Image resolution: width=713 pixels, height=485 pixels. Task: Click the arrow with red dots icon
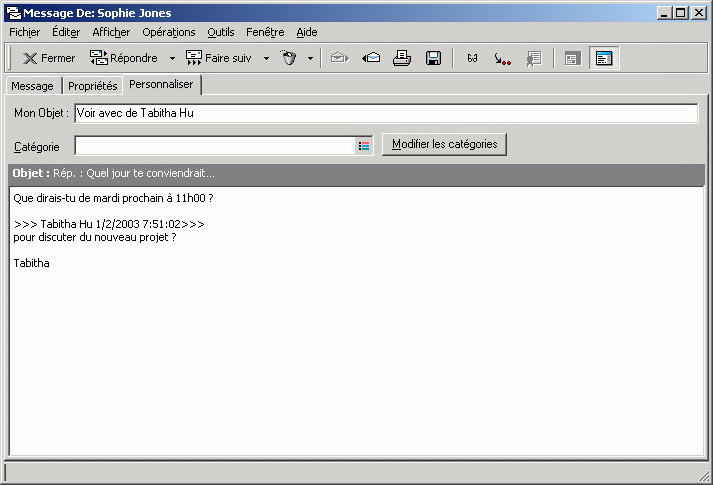(x=502, y=58)
